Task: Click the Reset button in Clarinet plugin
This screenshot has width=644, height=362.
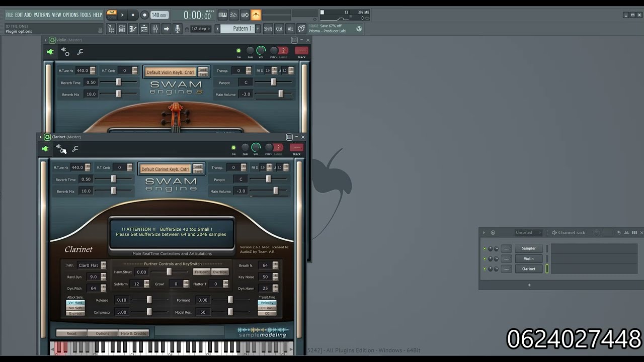Action: tap(71, 333)
